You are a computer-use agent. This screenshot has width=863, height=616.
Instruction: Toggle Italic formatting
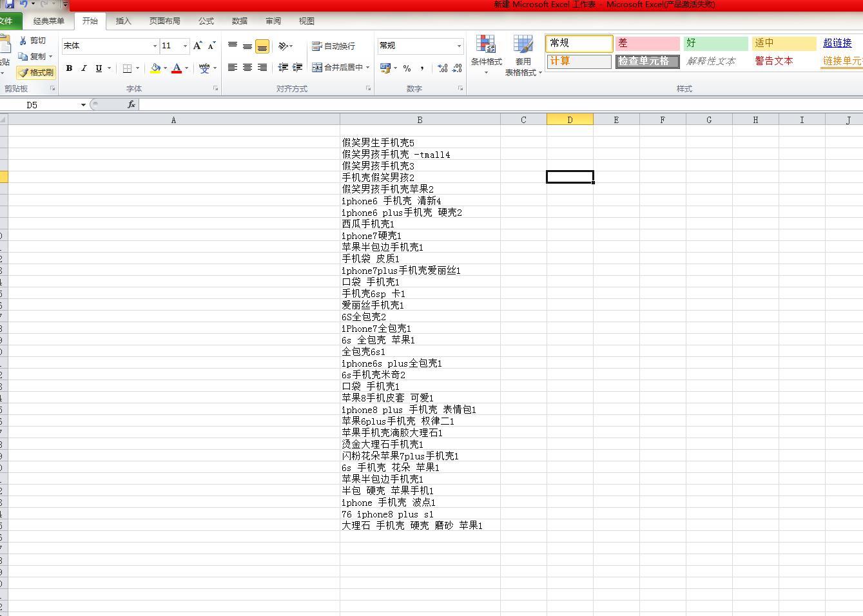tap(84, 68)
